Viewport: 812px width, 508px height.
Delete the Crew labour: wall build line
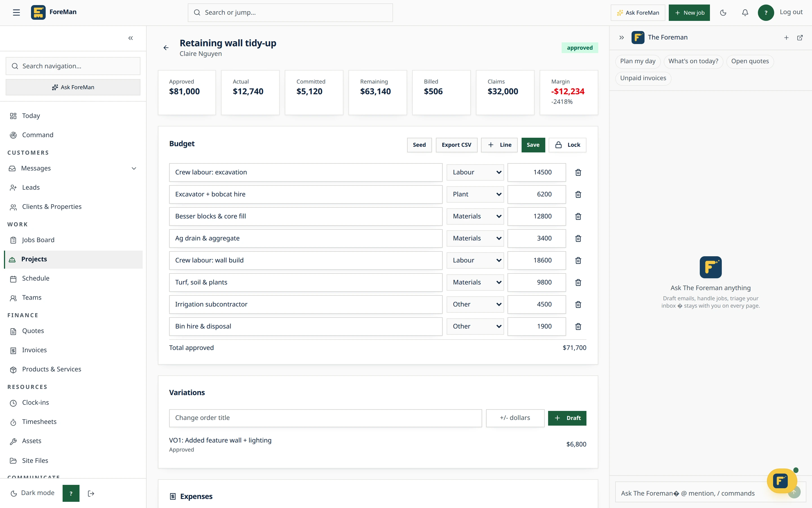pos(578,260)
